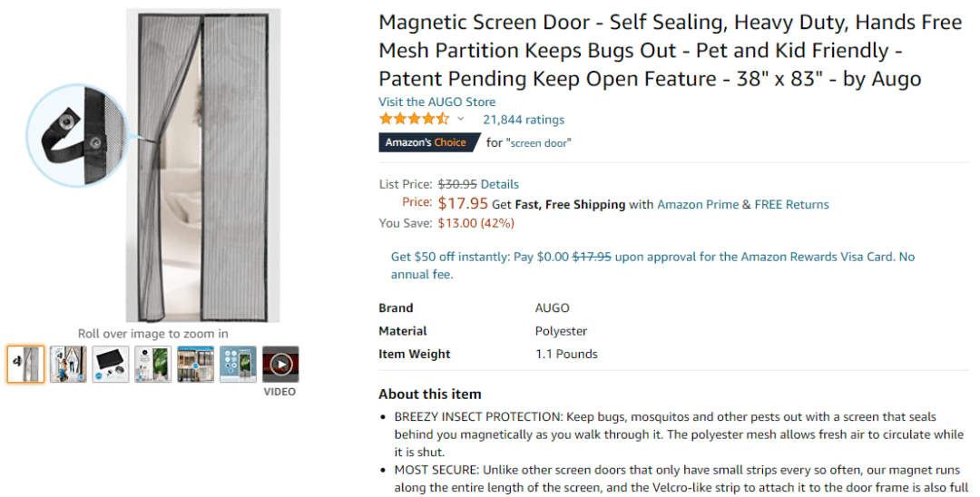Open the "screen door" search link
Viewport: 980px width, 497px height.
point(539,142)
